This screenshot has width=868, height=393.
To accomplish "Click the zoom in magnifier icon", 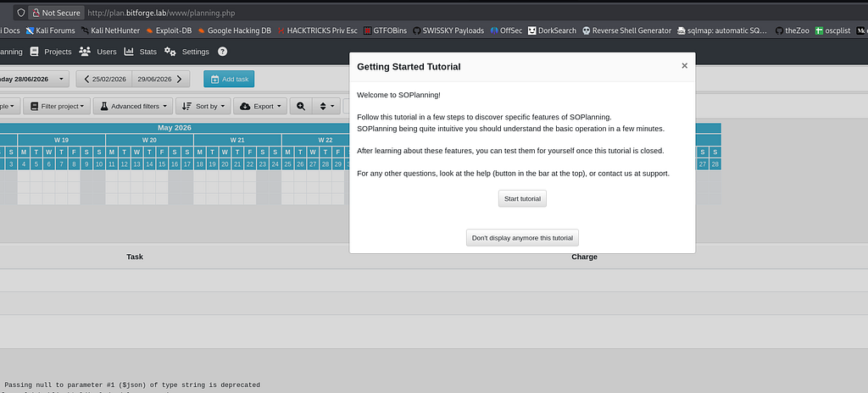I will 301,106.
